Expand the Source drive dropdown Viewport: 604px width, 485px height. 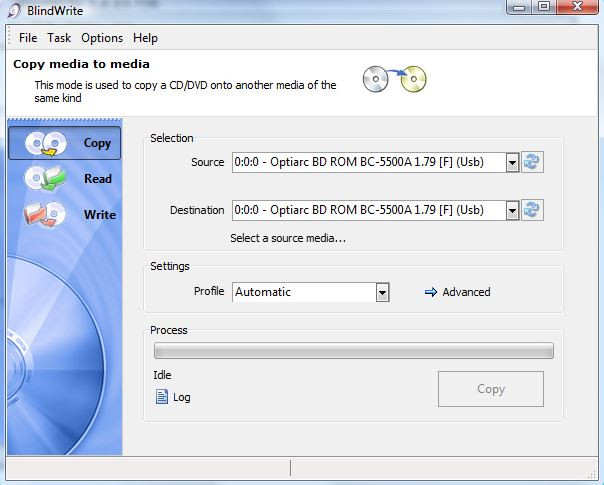512,162
